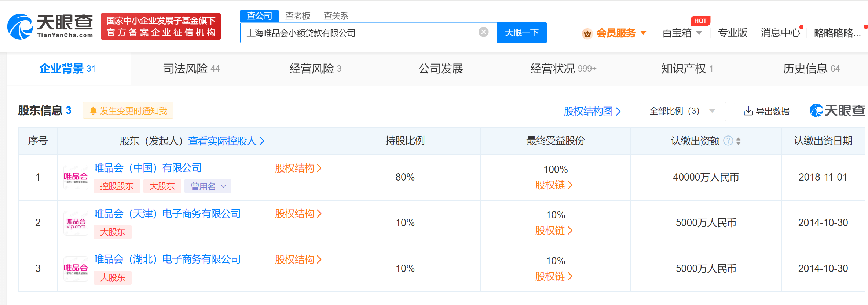Click inside the company search input field
The image size is (868, 305).
tap(359, 33)
